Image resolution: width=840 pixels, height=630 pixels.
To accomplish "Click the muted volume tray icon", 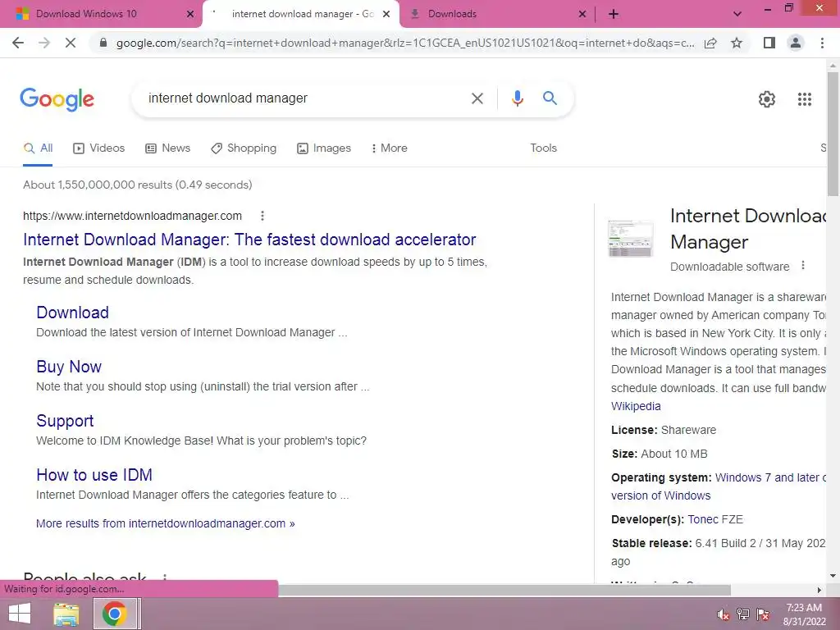I will 723,614.
